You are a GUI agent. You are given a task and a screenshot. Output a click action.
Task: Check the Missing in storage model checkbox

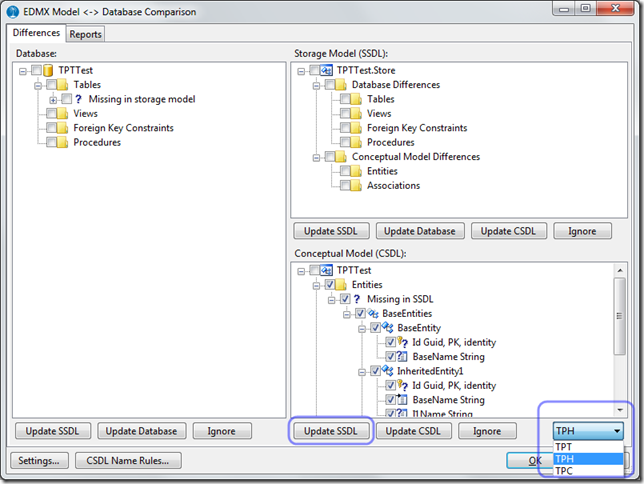point(67,99)
